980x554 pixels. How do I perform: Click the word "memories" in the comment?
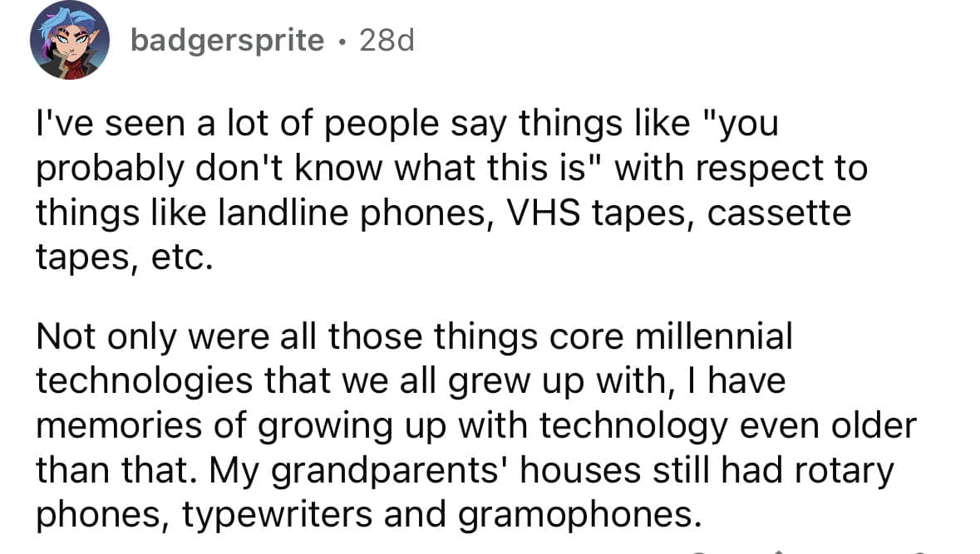click(119, 426)
